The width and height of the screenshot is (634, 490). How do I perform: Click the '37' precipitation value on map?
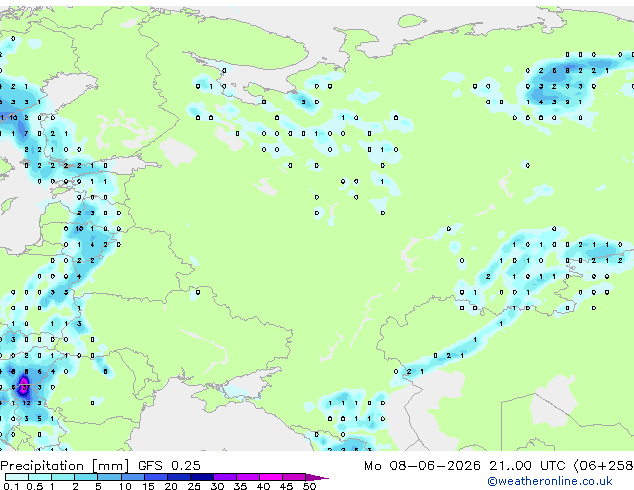(x=25, y=387)
